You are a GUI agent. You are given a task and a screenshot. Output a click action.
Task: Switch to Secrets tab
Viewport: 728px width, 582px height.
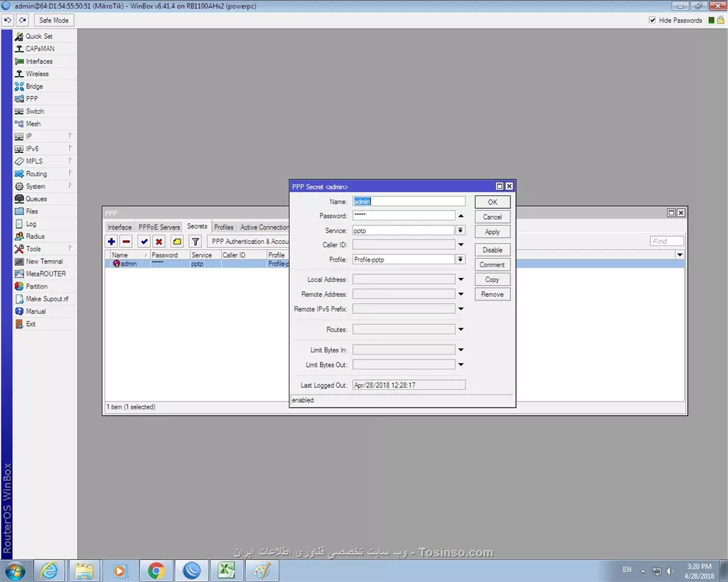(x=198, y=227)
